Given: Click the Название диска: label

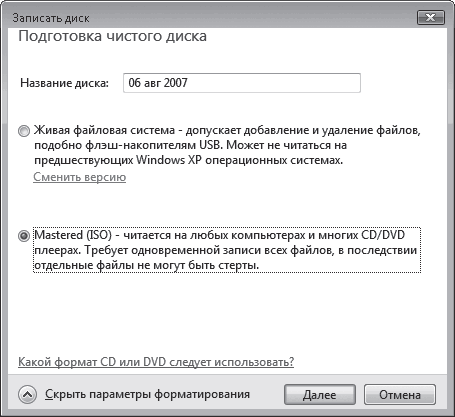Looking at the screenshot, I should click(65, 83).
